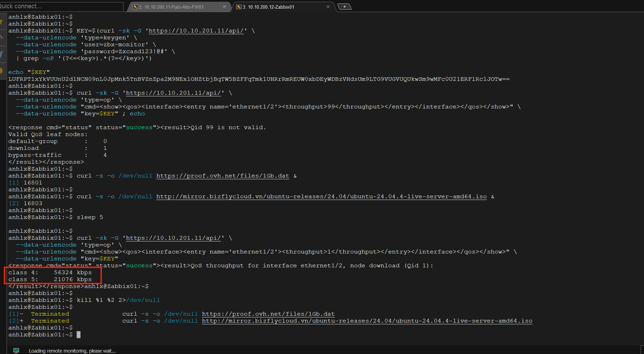Click the '[1] 16801' job PID line
The height and width of the screenshot is (354, 644).
click(25, 183)
